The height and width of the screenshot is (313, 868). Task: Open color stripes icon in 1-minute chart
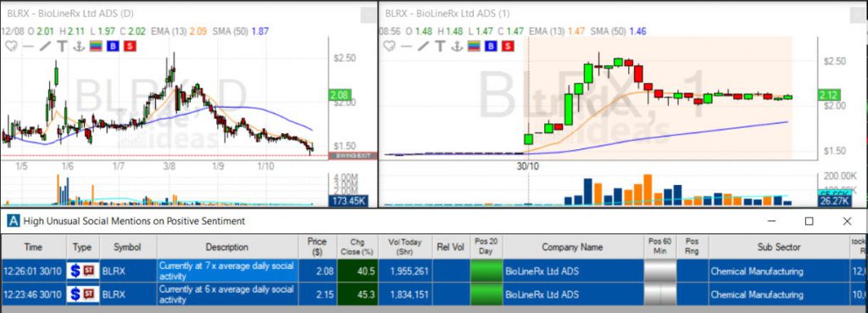pyautogui.click(x=475, y=47)
